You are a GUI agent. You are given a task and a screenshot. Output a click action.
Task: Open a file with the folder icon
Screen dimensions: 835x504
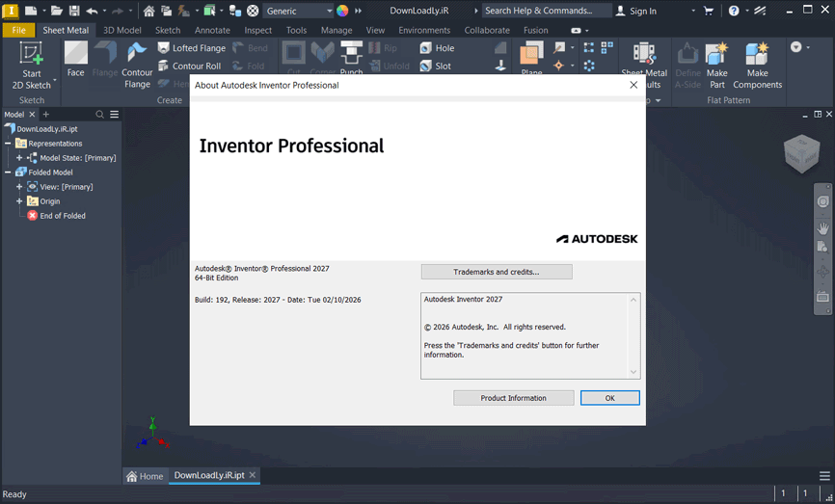click(57, 11)
